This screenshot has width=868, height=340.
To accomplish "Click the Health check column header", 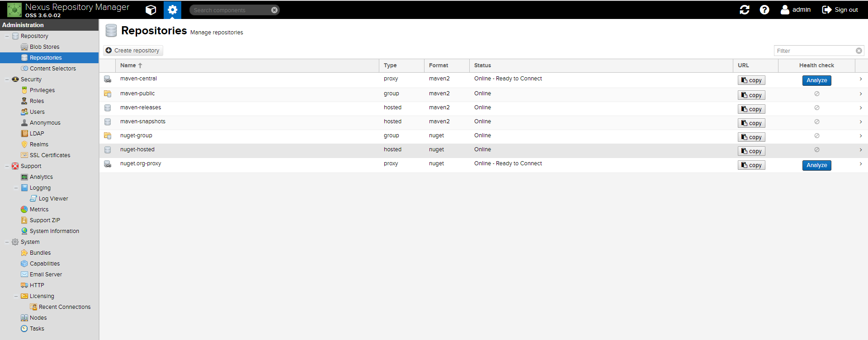I will (816, 65).
